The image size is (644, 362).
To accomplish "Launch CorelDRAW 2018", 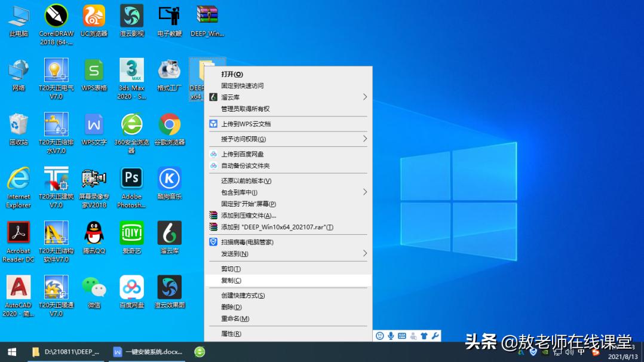I will pyautogui.click(x=56, y=17).
